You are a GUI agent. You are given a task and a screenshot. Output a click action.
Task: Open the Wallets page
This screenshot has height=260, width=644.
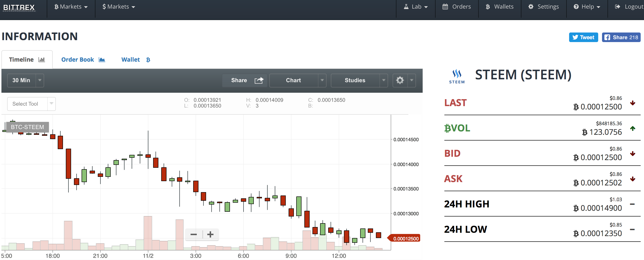click(x=499, y=7)
